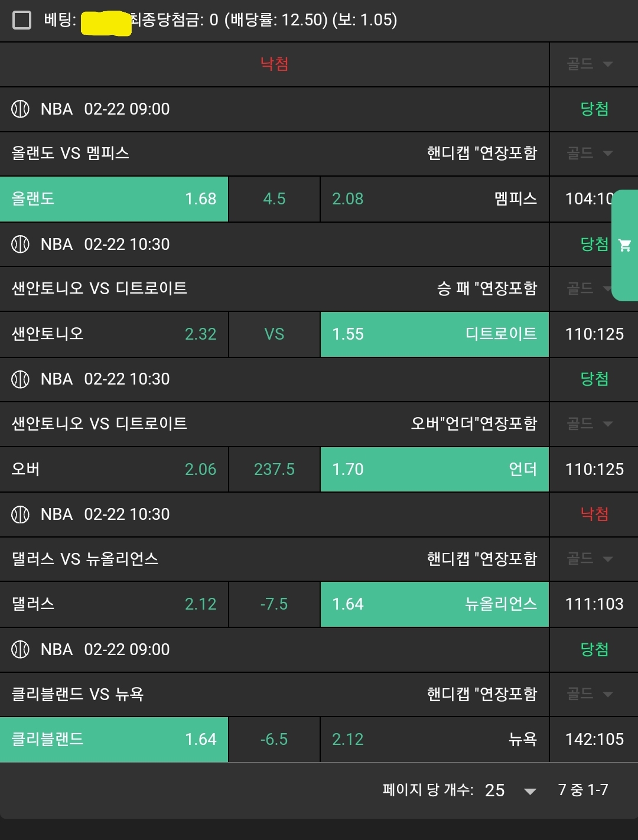Toggle the 베팅 slip checkbox
This screenshot has height=840, width=638.
(x=22, y=20)
